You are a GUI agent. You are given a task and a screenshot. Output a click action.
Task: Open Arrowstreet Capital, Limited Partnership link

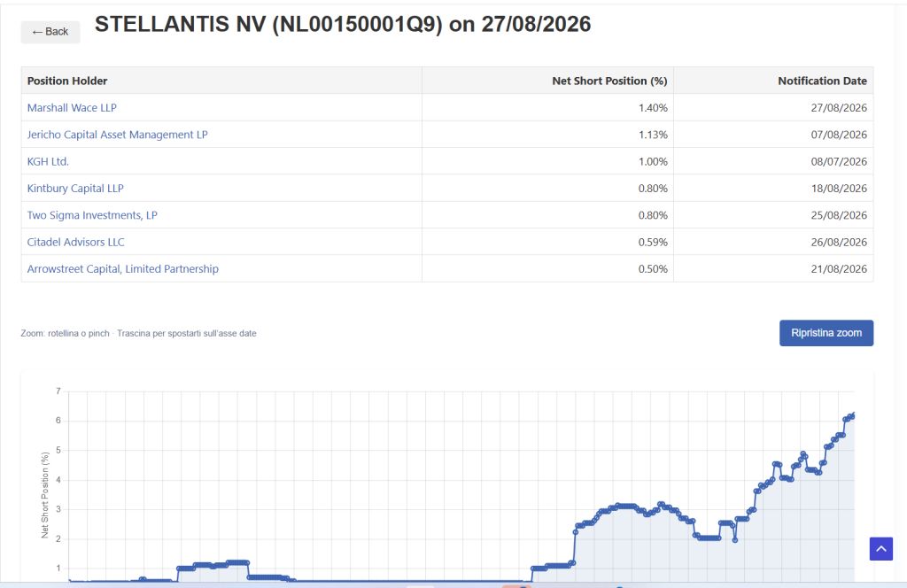[122, 269]
